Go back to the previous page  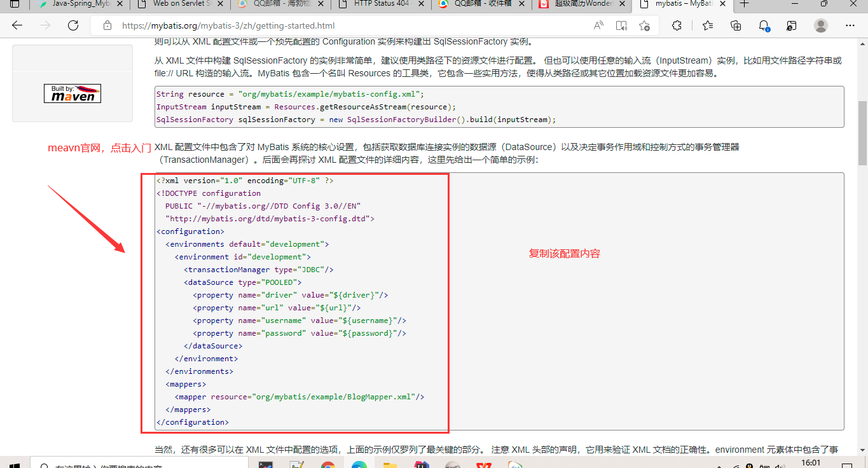[17, 25]
